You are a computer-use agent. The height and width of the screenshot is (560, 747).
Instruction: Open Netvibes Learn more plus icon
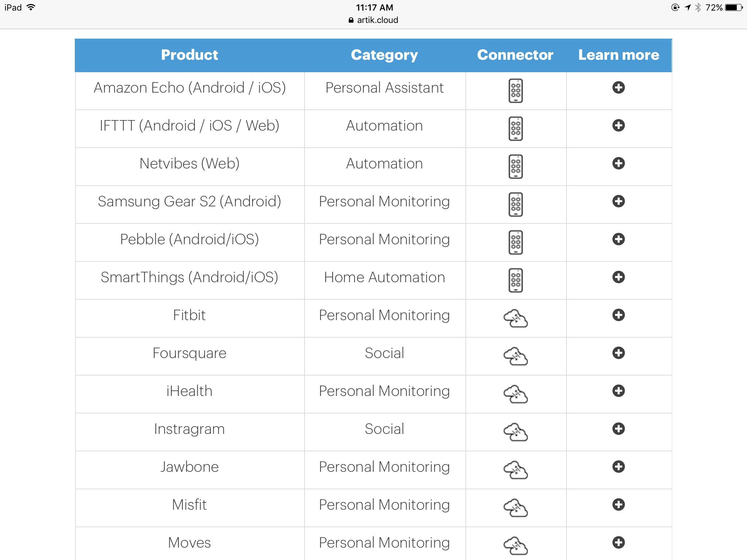618,163
